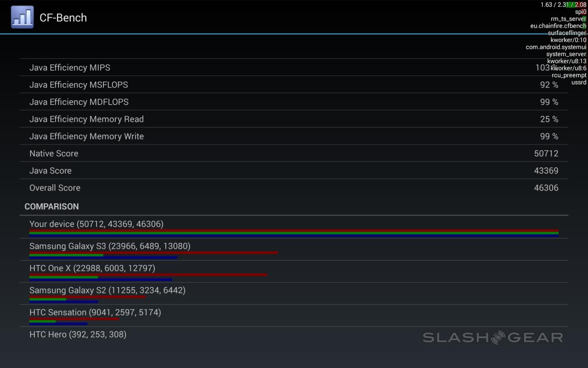
Task: Select the Native Score row
Action: point(293,153)
